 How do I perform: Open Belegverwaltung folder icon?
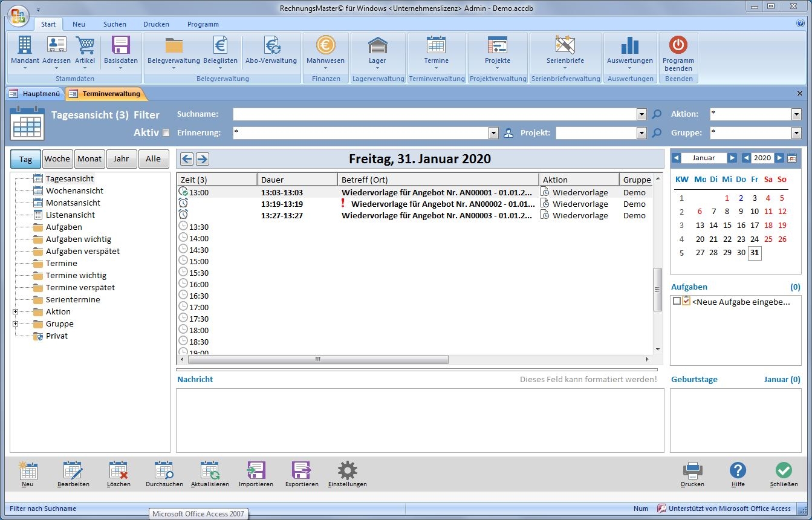coord(174,45)
